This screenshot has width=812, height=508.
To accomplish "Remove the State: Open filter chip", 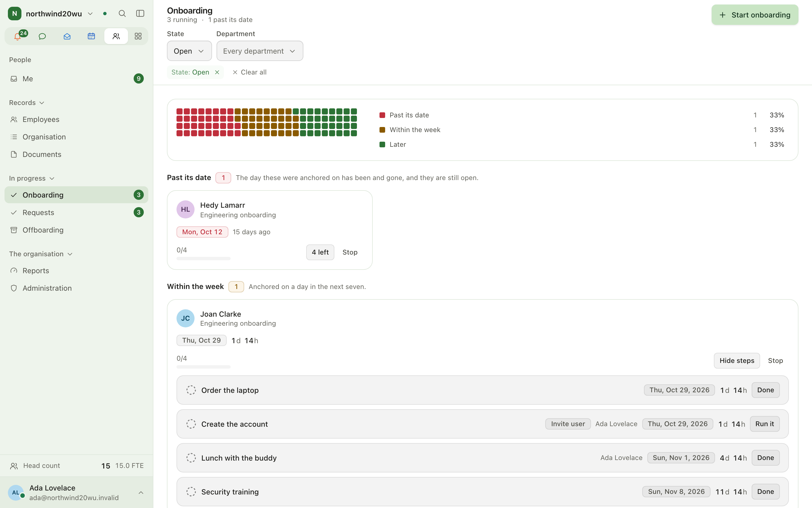I will point(217,72).
